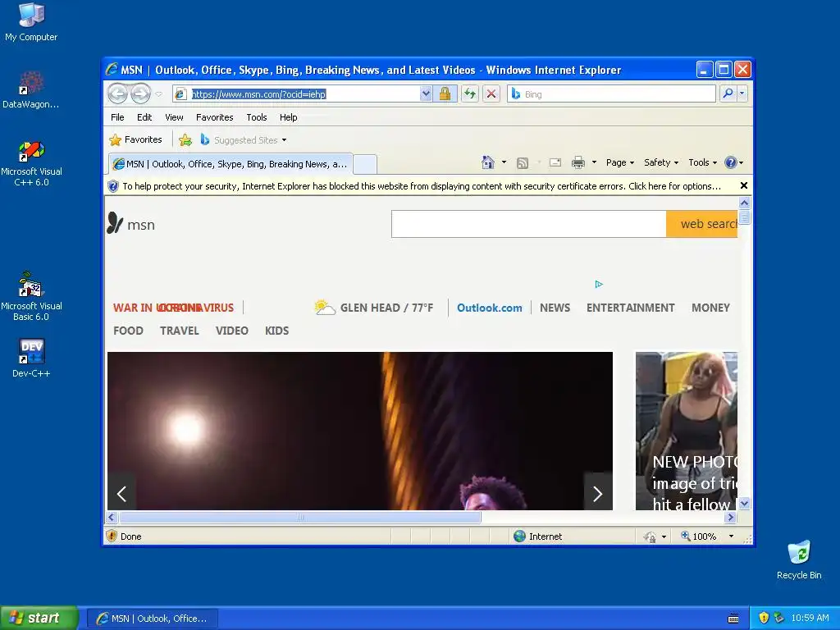
Task: Click the orange web search button
Action: pyautogui.click(x=702, y=224)
